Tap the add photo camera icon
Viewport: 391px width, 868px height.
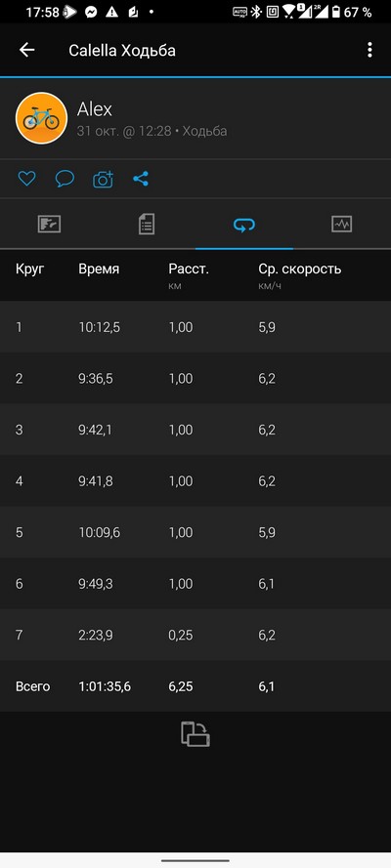tap(103, 179)
